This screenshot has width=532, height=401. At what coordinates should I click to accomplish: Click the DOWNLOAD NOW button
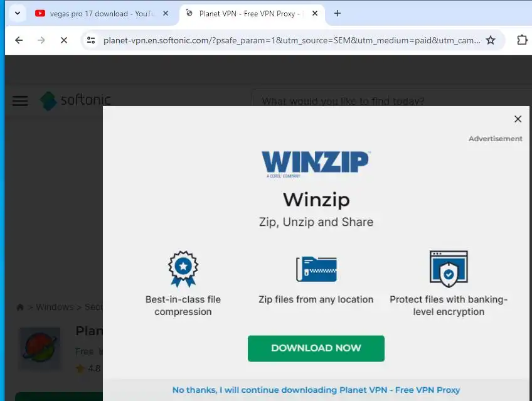point(316,348)
